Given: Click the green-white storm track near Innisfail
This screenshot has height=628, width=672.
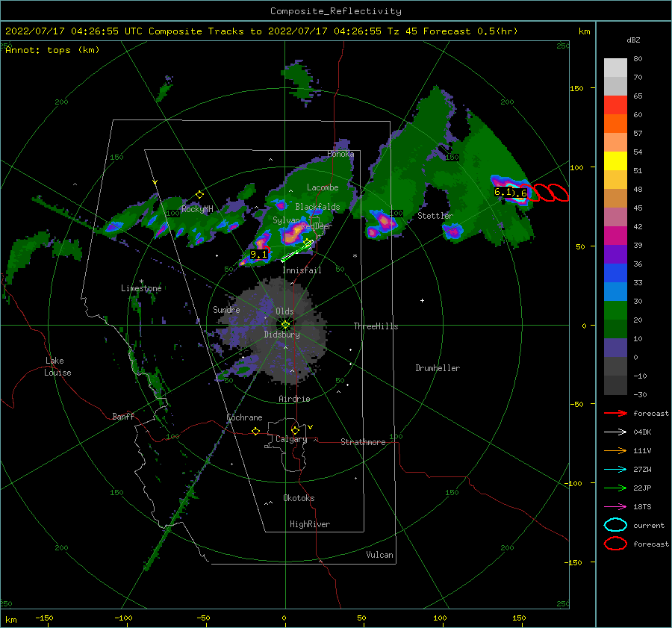Looking at the screenshot, I should tap(297, 252).
